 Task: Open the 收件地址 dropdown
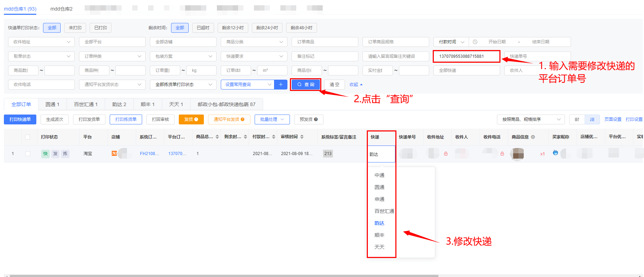[x=41, y=42]
